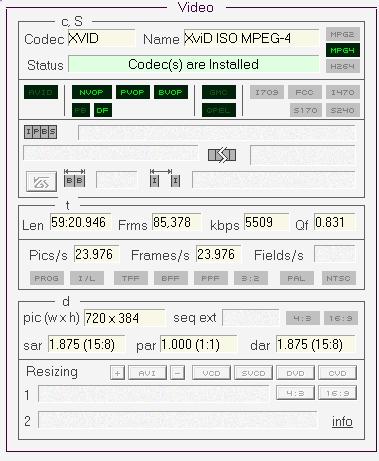The height and width of the screenshot is (461, 379).
Task: Select the 16:9 resizing aspect button
Action: coord(337,393)
